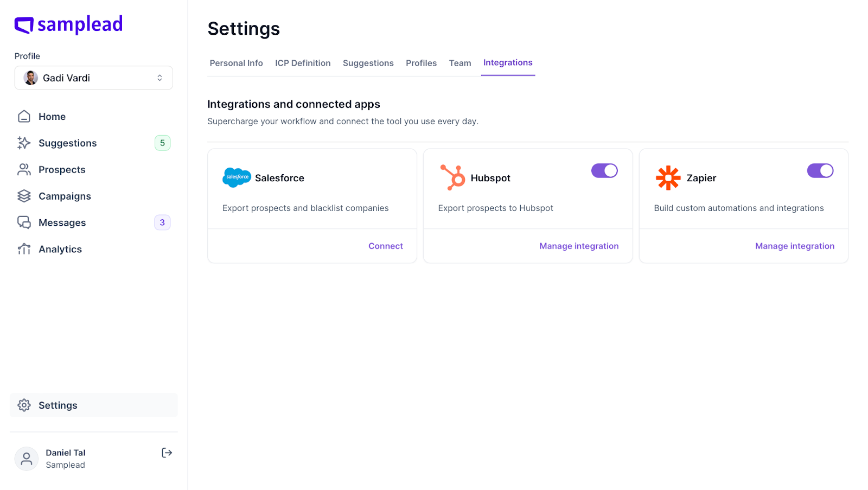Open the Profiles tab
Screen dimensions: 868x490
click(421, 63)
